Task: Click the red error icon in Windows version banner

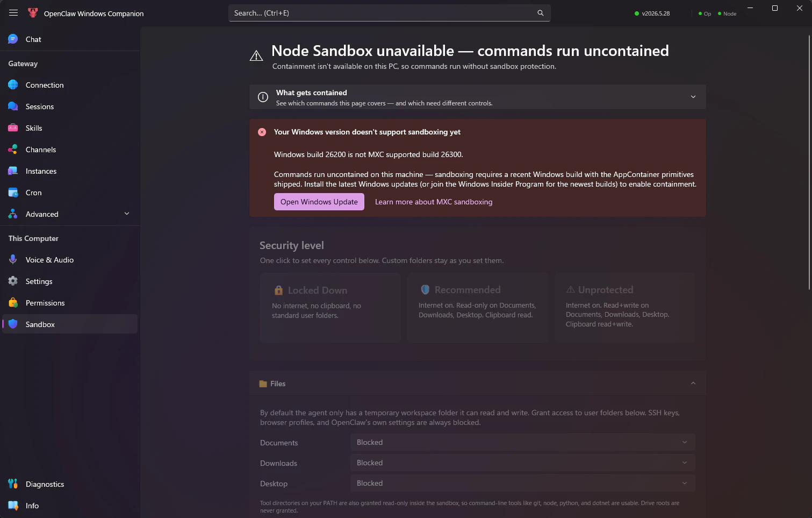Action: 262,132
